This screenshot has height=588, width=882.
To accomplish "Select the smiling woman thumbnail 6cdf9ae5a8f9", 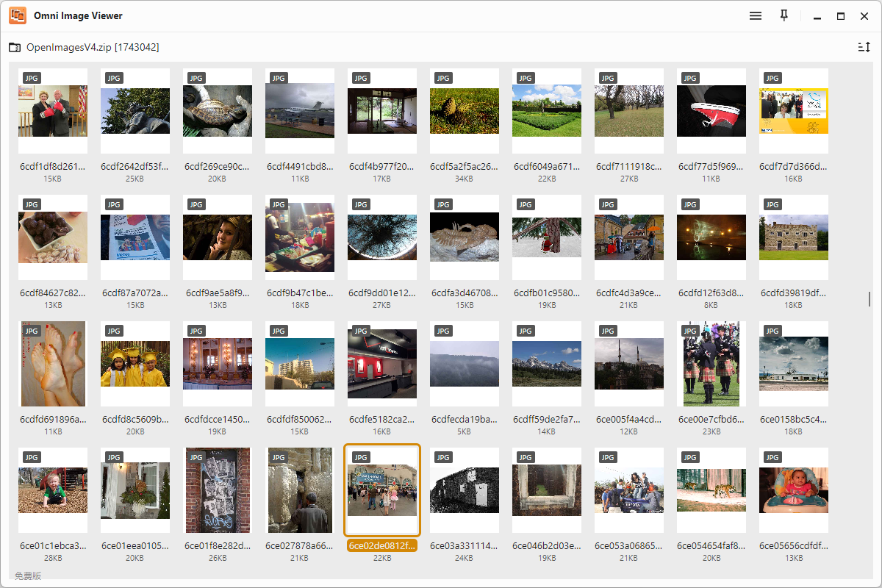I will pyautogui.click(x=218, y=236).
